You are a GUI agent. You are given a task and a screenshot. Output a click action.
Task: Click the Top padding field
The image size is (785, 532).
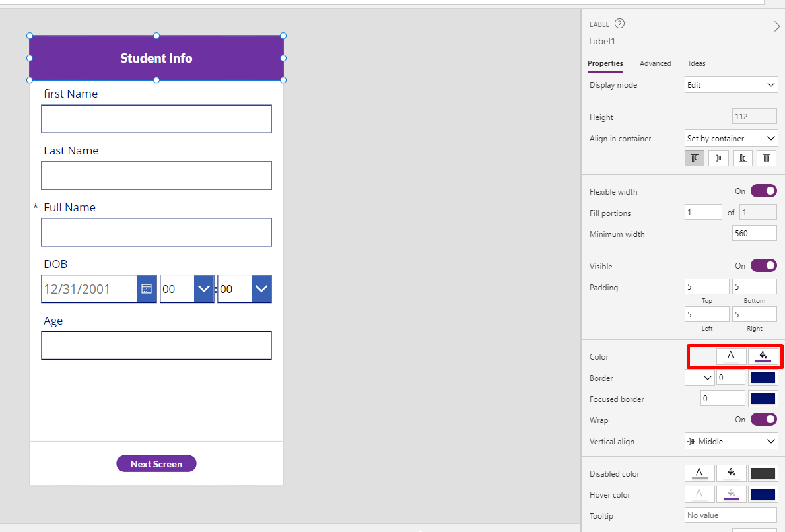(x=706, y=286)
